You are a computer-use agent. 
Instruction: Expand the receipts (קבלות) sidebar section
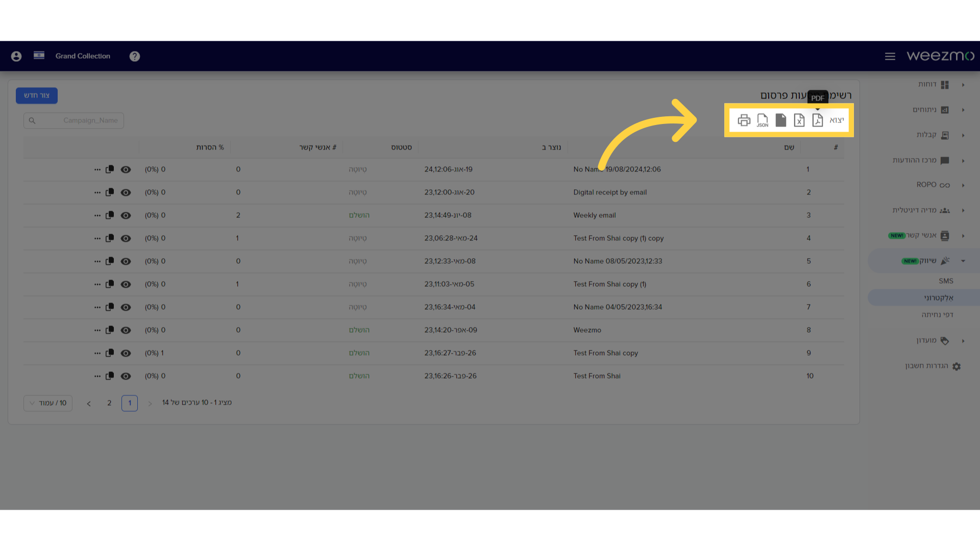click(x=963, y=135)
